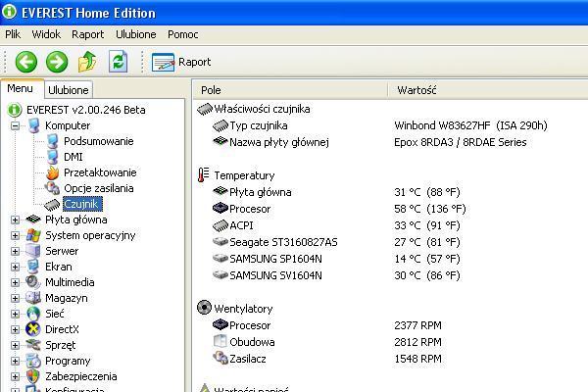This screenshot has height=392, width=588.
Task: Click the Wartość column header
Action: coord(488,90)
